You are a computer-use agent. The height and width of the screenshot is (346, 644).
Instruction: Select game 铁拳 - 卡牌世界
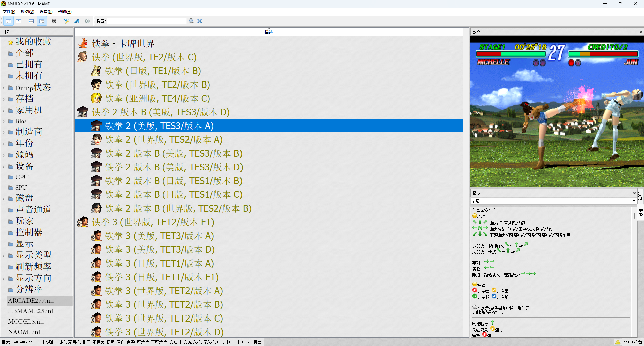[x=269, y=43]
